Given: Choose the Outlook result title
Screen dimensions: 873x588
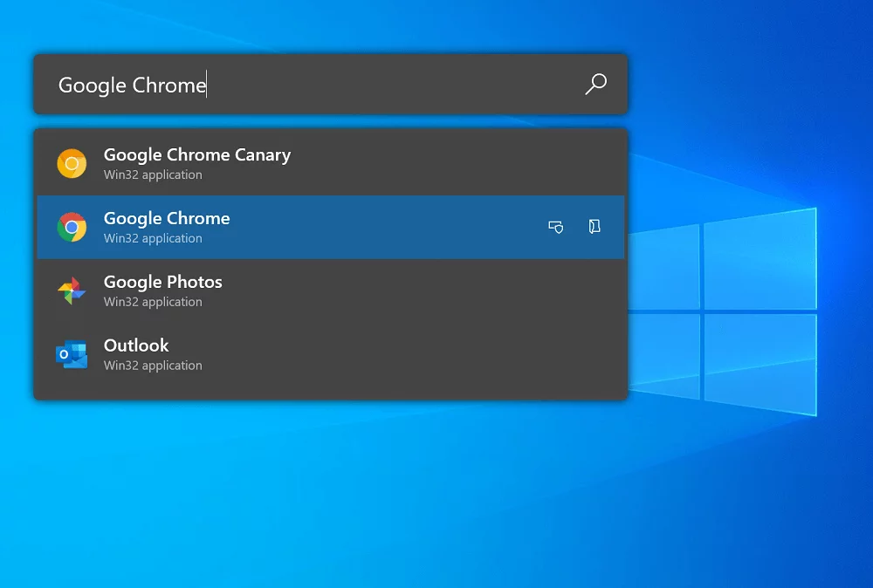Looking at the screenshot, I should click(136, 345).
